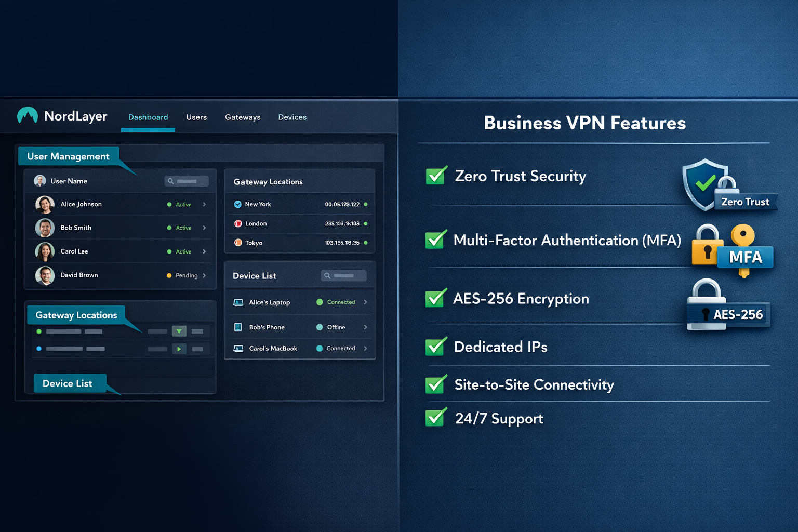Click the Business VPN Features heading

[x=584, y=123]
